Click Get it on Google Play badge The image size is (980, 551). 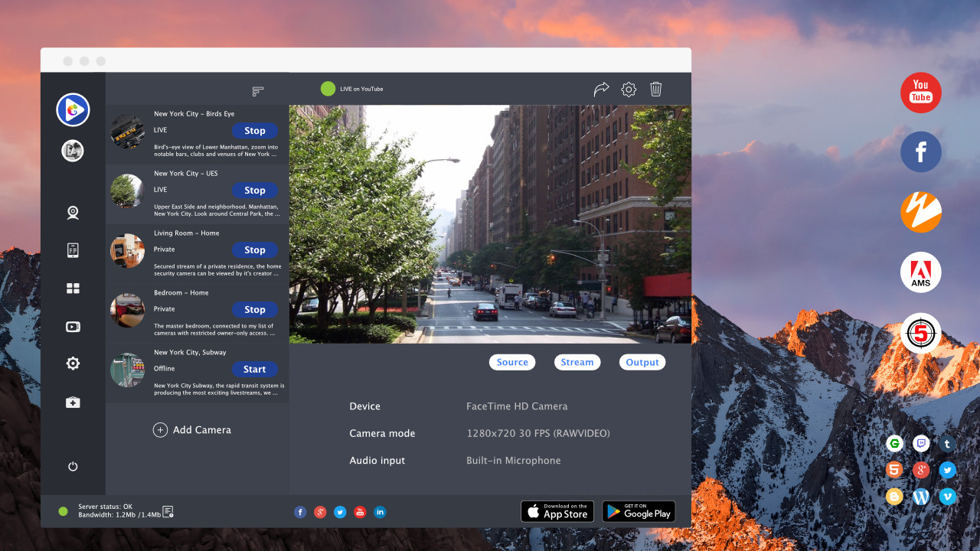pyautogui.click(x=639, y=511)
